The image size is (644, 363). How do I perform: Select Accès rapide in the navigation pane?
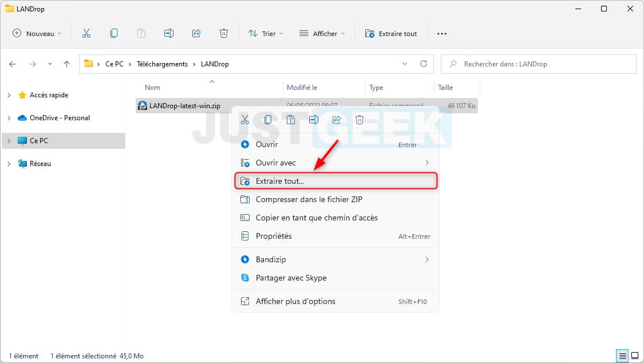(x=49, y=95)
